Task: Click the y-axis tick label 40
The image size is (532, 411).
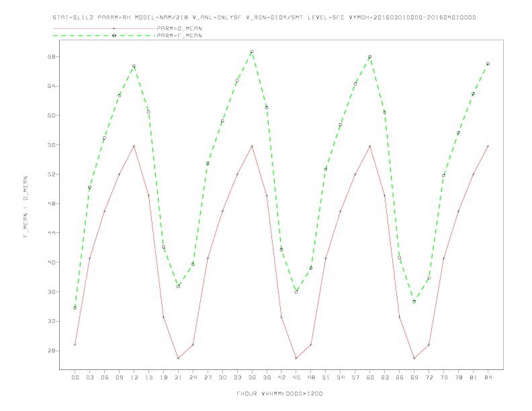Action: (51, 263)
